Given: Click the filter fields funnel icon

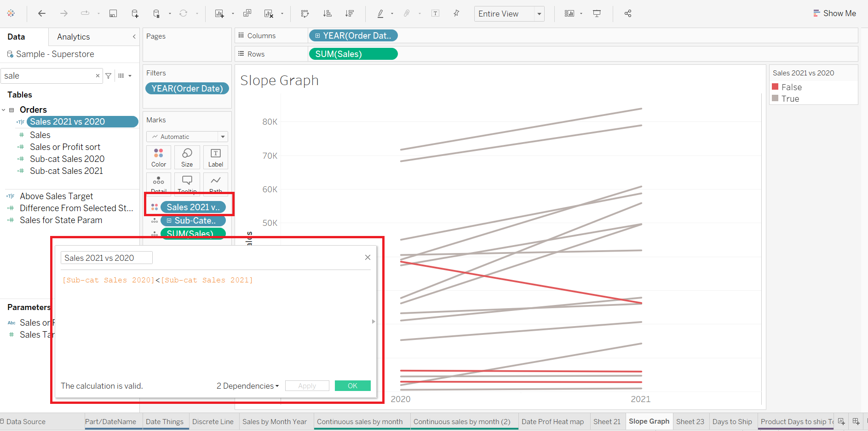Looking at the screenshot, I should tap(109, 76).
